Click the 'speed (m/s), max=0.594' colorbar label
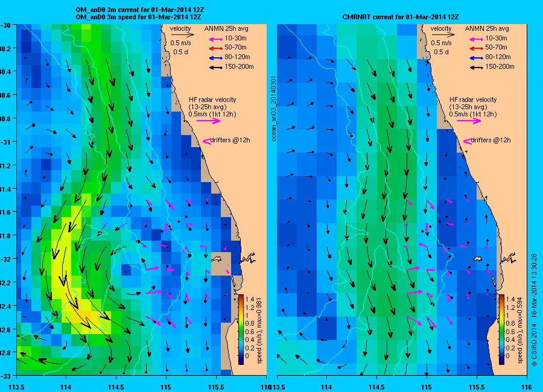This screenshot has height=392, width=543. coord(520,330)
